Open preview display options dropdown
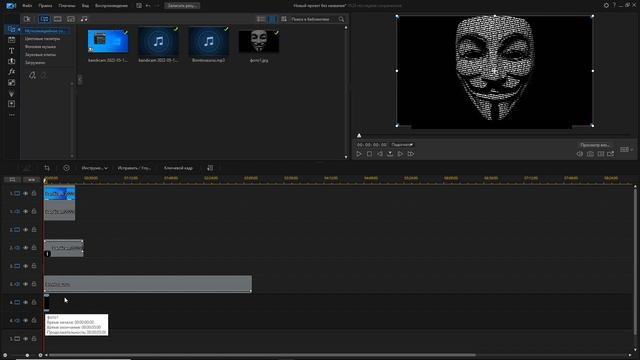The image size is (640, 360). (627, 150)
